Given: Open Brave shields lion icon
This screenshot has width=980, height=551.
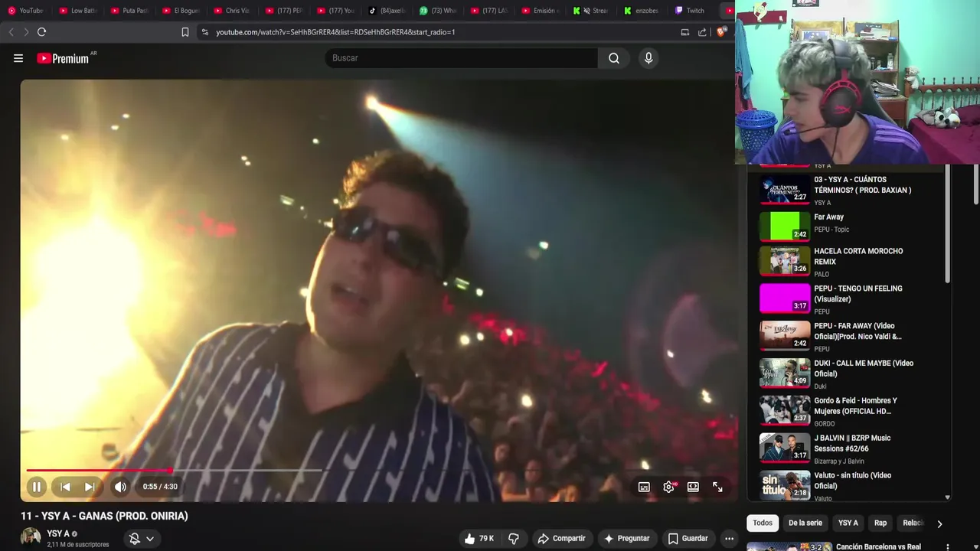Looking at the screenshot, I should [720, 32].
